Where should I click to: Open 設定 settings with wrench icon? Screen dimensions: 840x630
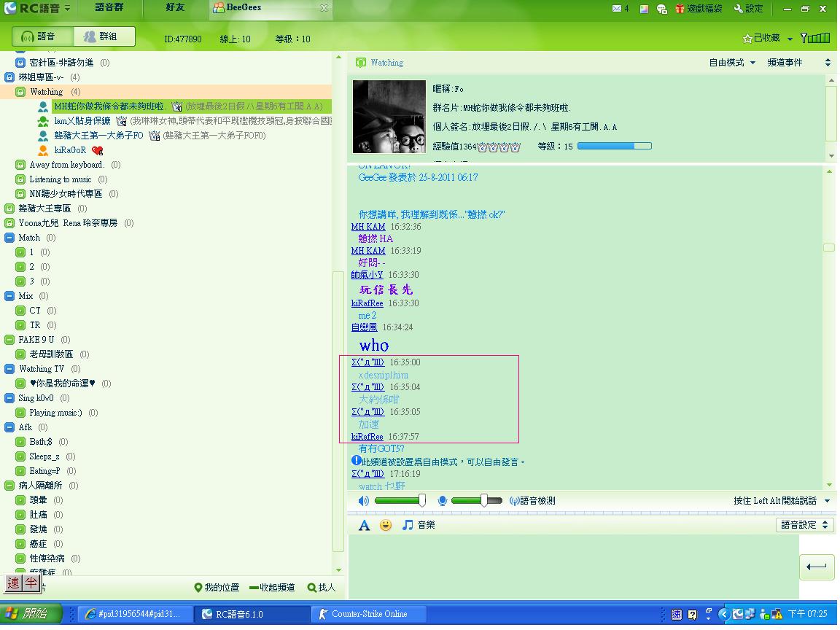pos(748,9)
